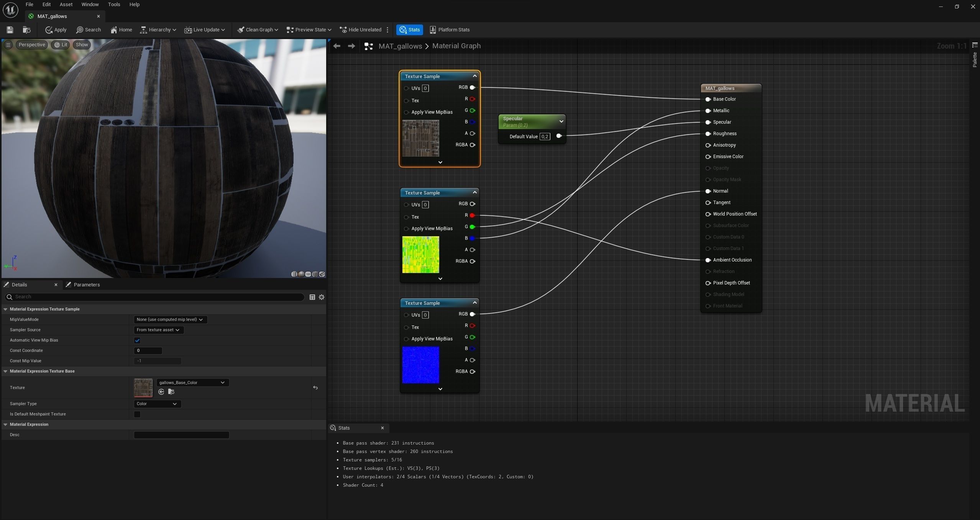The height and width of the screenshot is (520, 980).
Task: Click the Home graph icon
Action: (x=121, y=29)
